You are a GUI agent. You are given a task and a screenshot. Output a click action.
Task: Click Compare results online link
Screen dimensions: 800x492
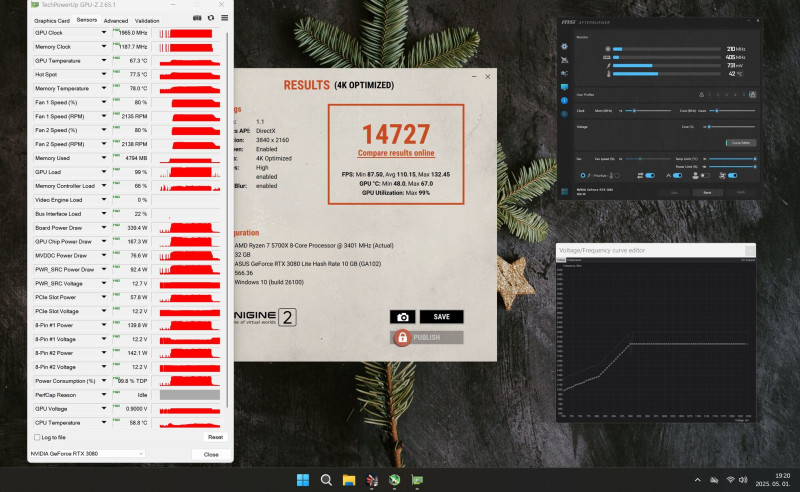click(x=396, y=153)
